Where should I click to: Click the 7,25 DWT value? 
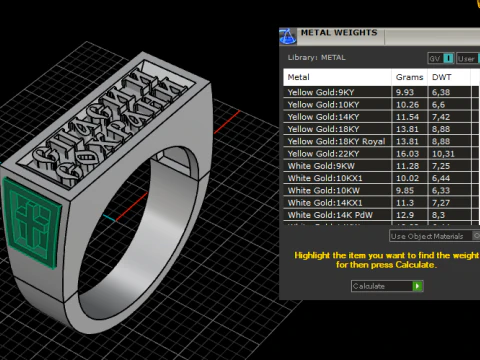[x=441, y=166]
